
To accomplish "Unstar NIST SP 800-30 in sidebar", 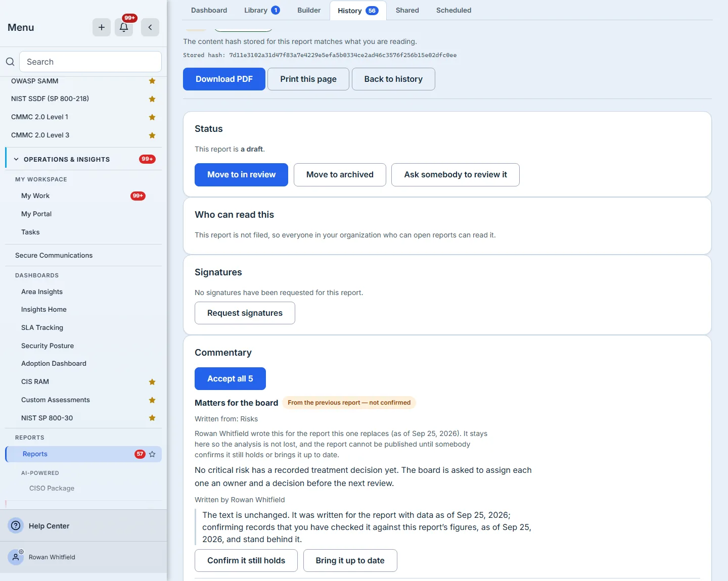I will (152, 418).
